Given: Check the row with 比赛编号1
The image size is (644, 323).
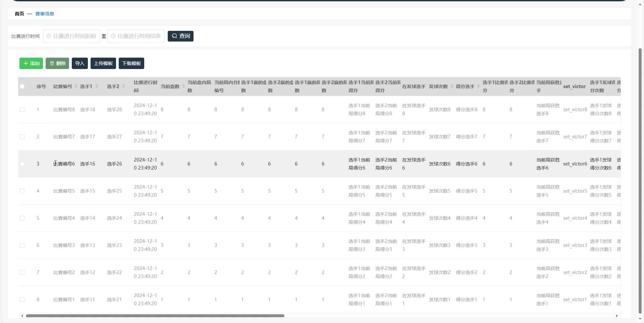Looking at the screenshot, I should click(x=22, y=300).
